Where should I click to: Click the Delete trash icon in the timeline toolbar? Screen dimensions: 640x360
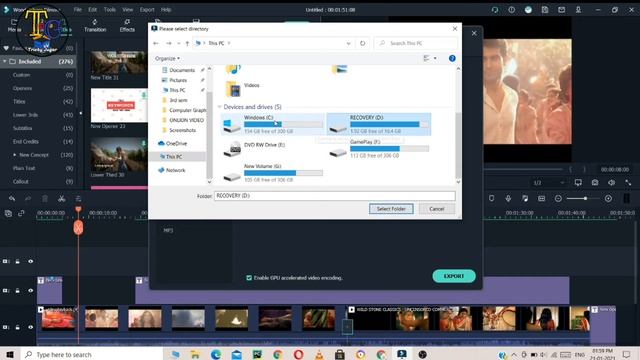pos(45,198)
